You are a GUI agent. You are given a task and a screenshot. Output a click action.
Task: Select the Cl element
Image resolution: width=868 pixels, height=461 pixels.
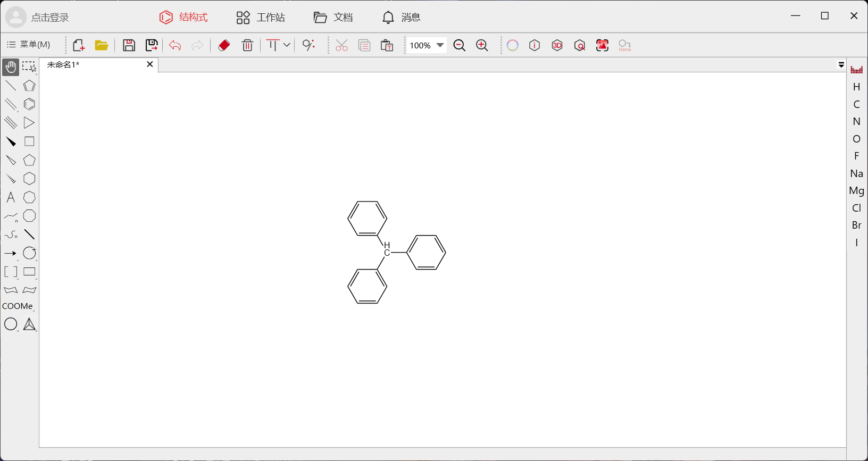[857, 208]
